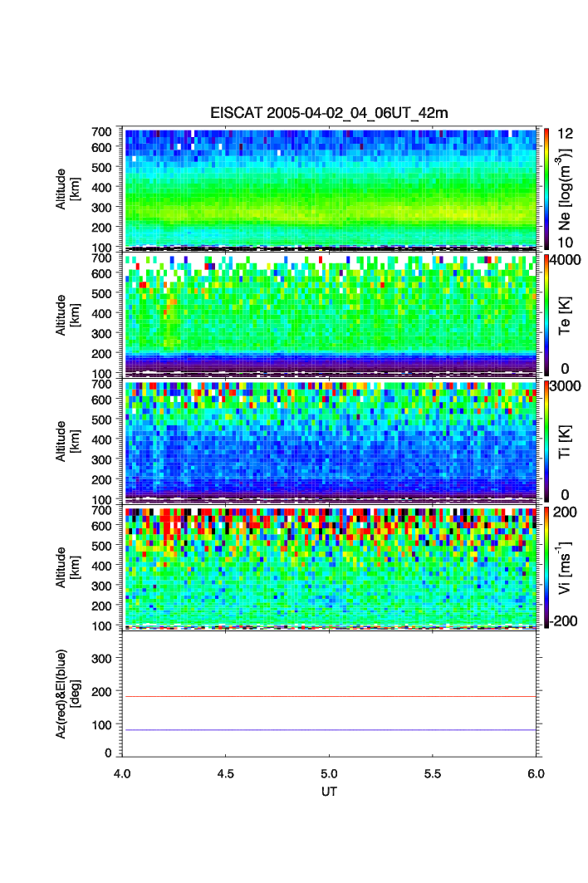The height and width of the screenshot is (883, 588).
Task: Click the Vi [ms⁻¹] color bar label
Action: point(566,567)
